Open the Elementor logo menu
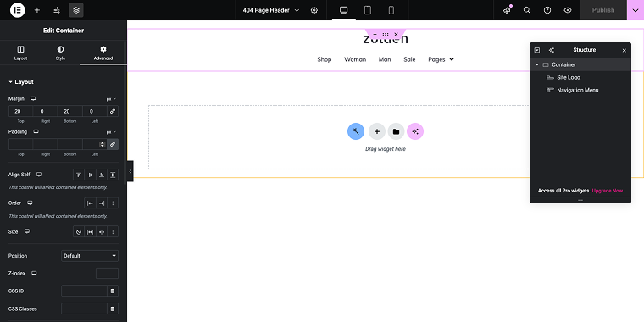This screenshot has height=322, width=644. 17,10
